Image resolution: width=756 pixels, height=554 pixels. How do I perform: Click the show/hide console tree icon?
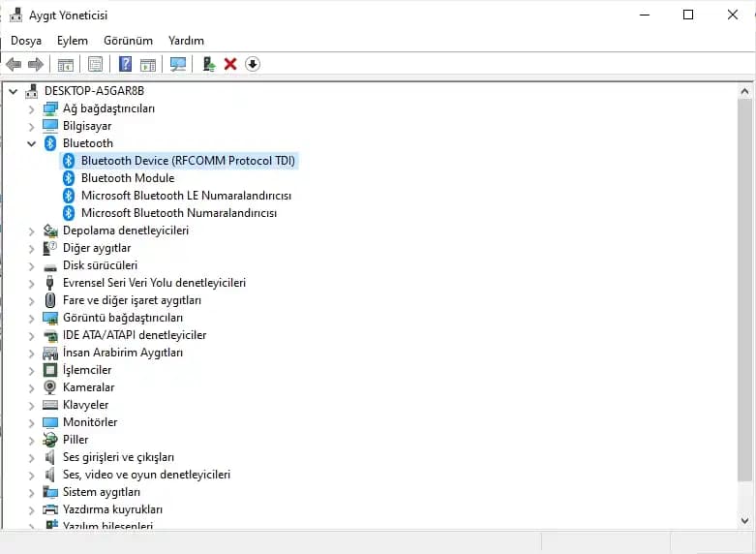pyautogui.click(x=65, y=64)
